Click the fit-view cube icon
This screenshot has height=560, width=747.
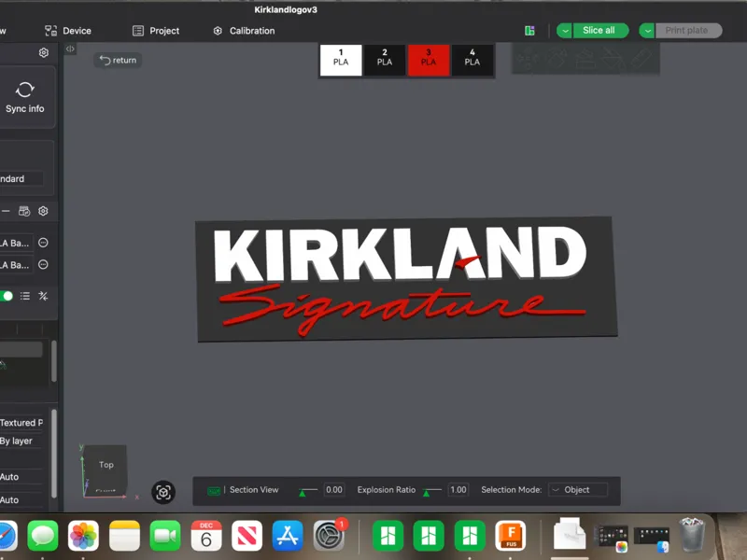163,492
